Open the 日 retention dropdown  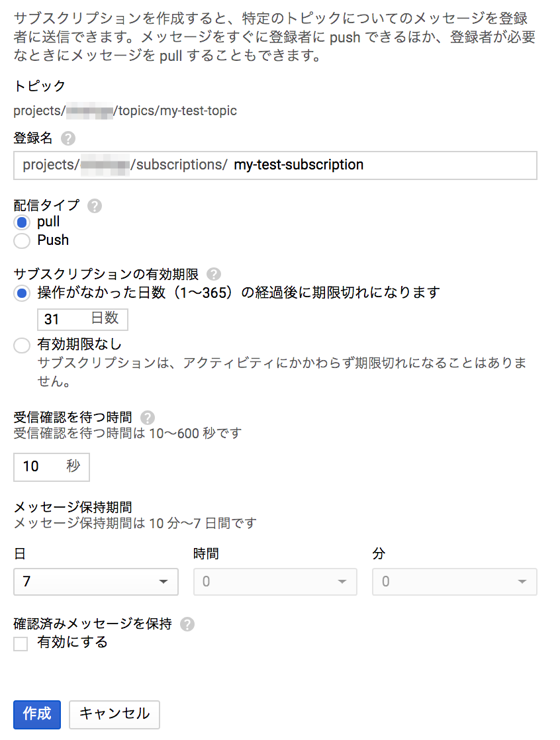[96, 582]
